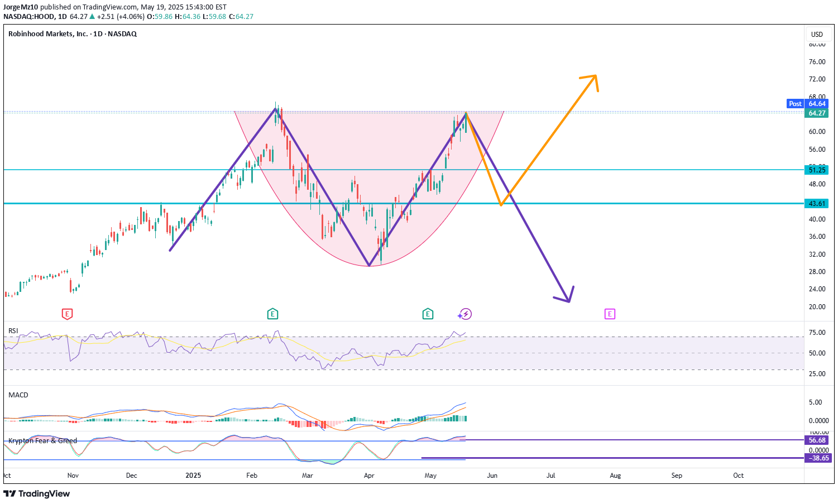Click the pink upcoming earnings marker near July

pos(610,314)
